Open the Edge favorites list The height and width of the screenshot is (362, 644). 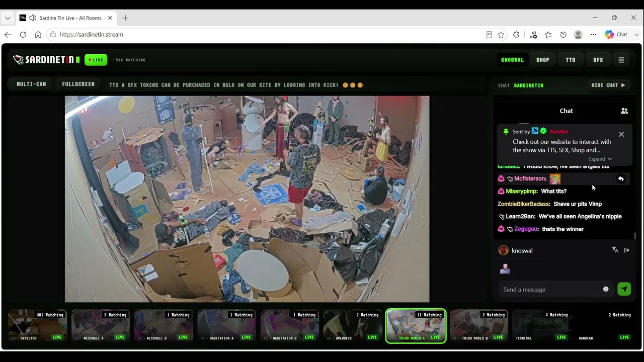click(x=548, y=35)
